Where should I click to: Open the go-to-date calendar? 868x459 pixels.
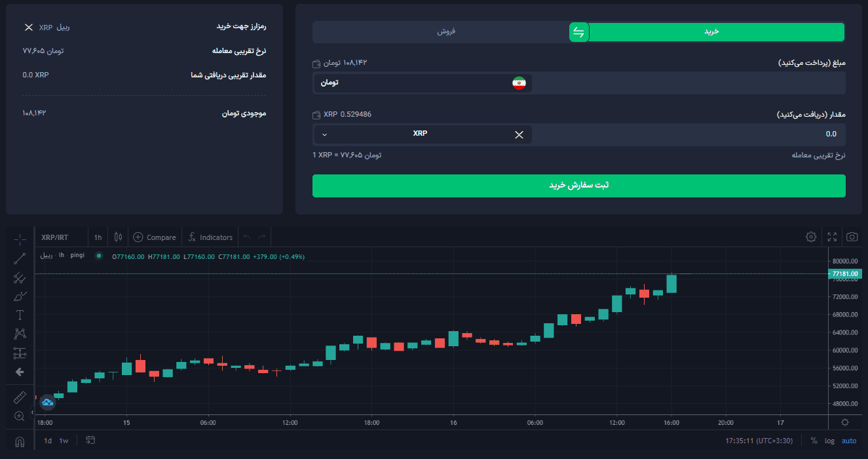pyautogui.click(x=90, y=441)
